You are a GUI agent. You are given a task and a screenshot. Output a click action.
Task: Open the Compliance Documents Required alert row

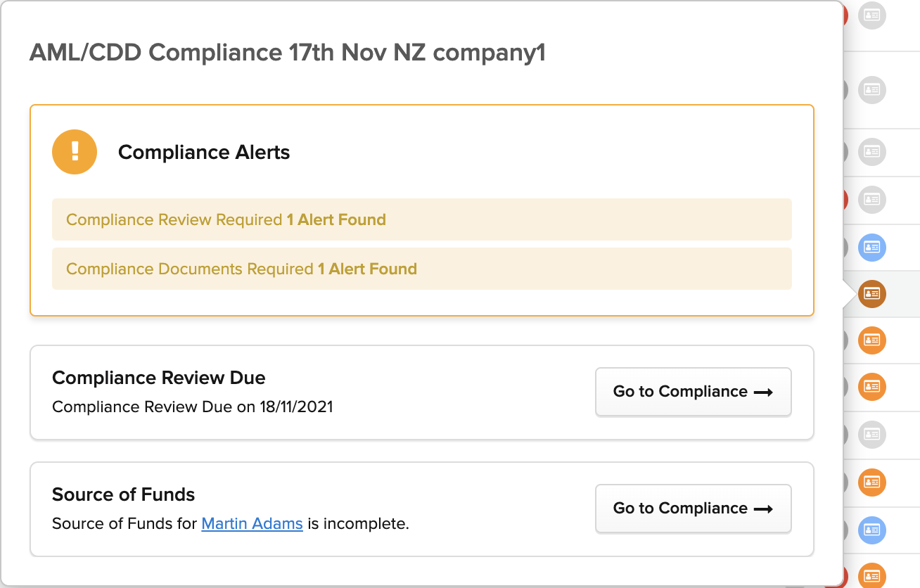pos(422,269)
